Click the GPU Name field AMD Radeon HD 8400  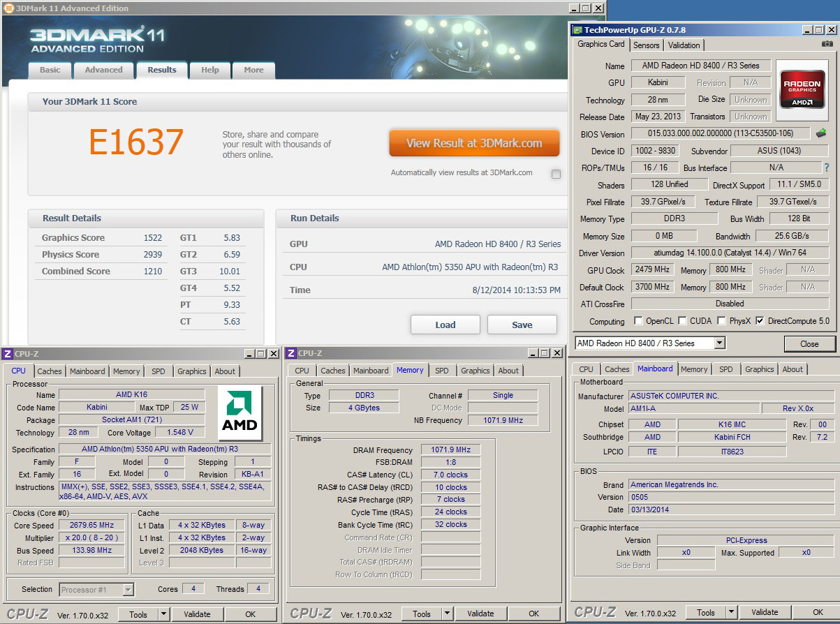tap(700, 66)
